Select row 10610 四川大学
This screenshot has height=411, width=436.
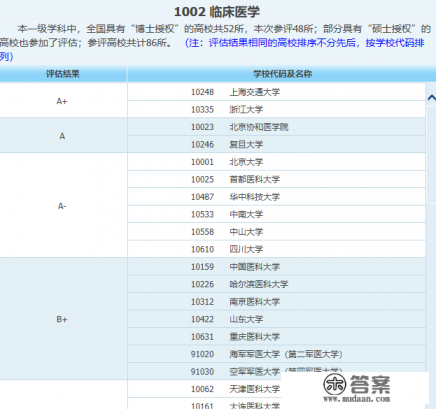click(x=276, y=249)
